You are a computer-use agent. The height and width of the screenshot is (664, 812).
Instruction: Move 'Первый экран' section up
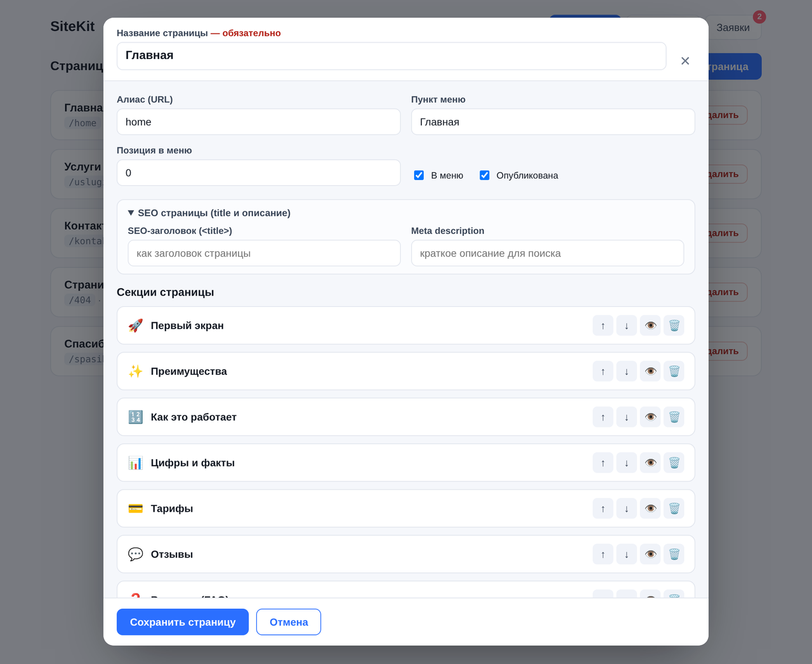(x=603, y=325)
